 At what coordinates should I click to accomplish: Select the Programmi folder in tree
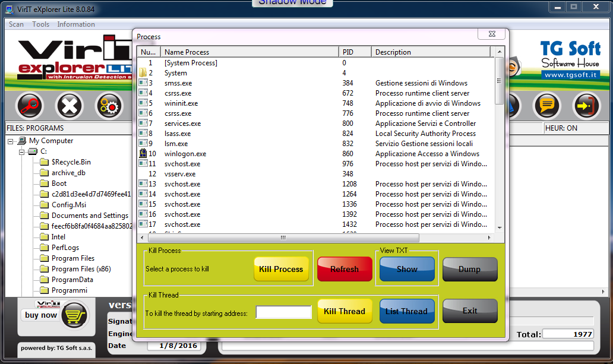pyautogui.click(x=69, y=290)
